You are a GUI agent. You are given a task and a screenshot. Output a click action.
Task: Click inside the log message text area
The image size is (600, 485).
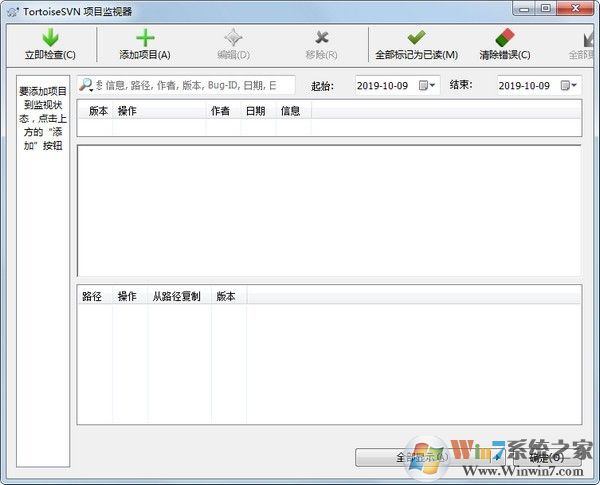(x=329, y=211)
